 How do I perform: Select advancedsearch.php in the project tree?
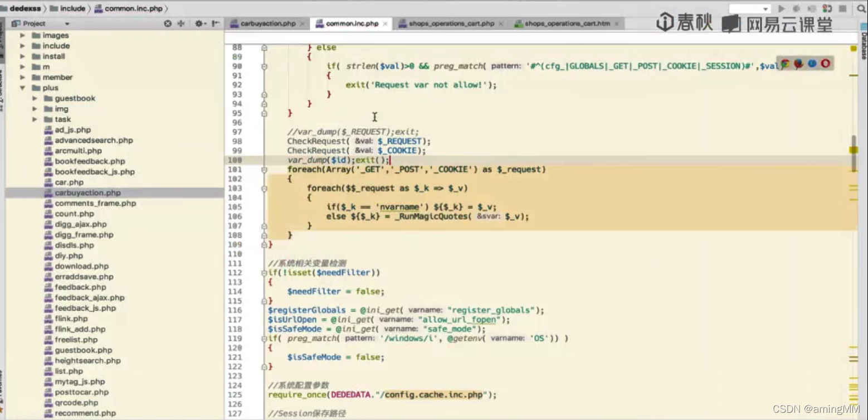coord(94,141)
